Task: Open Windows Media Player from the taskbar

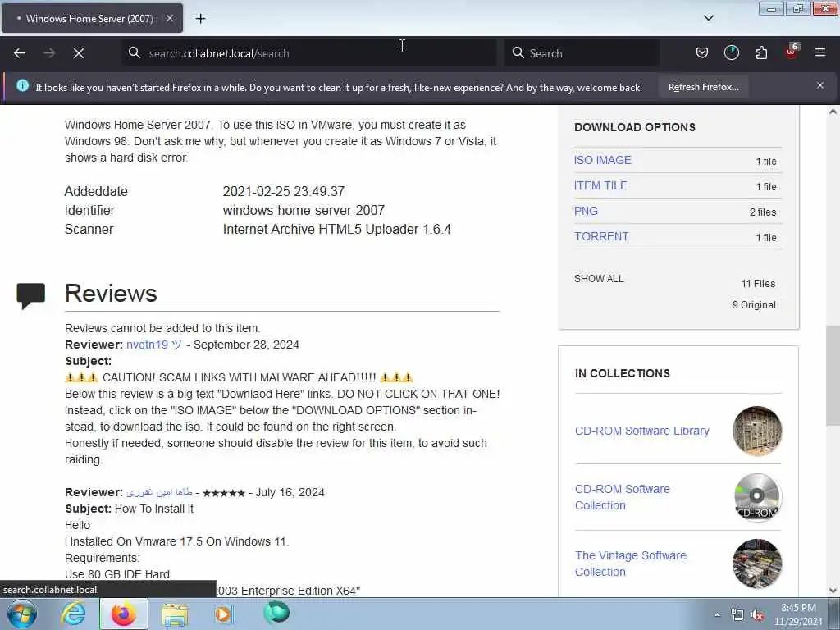Action: [x=224, y=614]
